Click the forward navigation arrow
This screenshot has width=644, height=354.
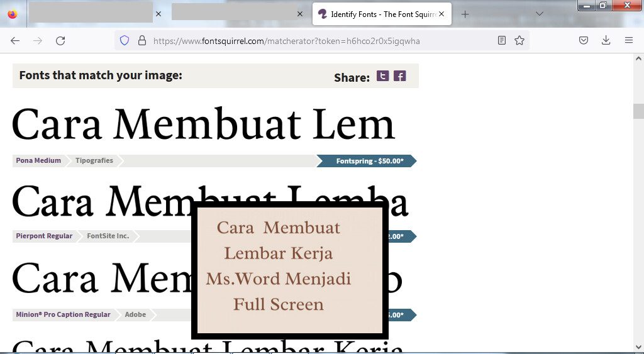coord(38,40)
